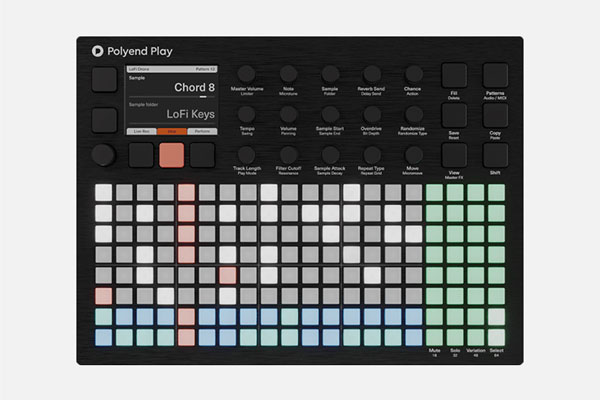Click the Polyend Play logo
This screenshot has height=400, width=600.
(132, 51)
